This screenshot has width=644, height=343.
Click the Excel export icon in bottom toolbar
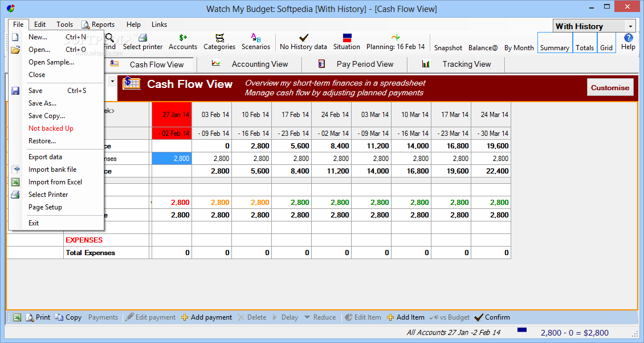pos(17,317)
